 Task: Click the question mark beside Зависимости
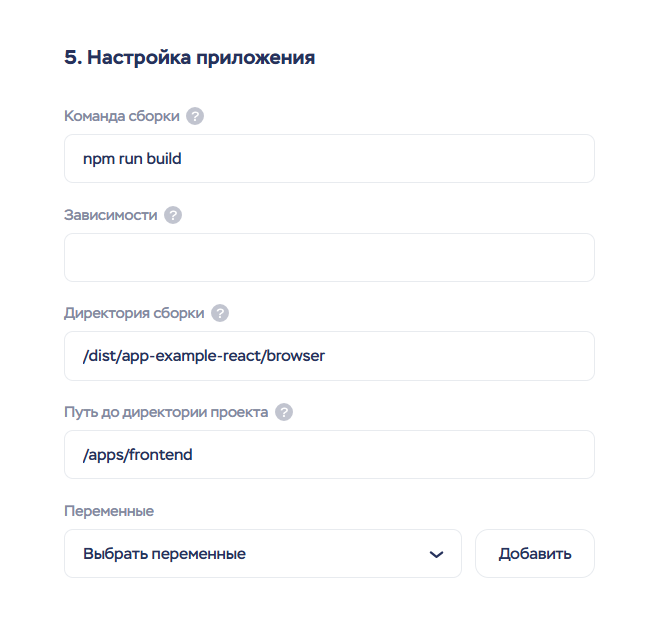point(173,215)
